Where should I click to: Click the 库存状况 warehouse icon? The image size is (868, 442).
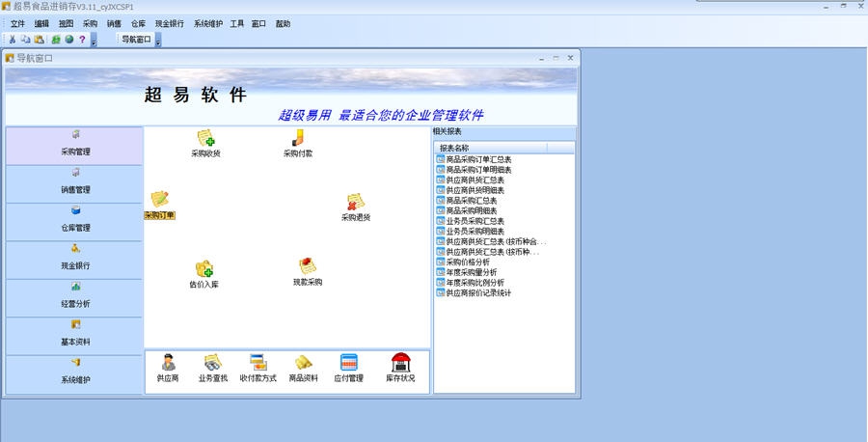coord(400,364)
